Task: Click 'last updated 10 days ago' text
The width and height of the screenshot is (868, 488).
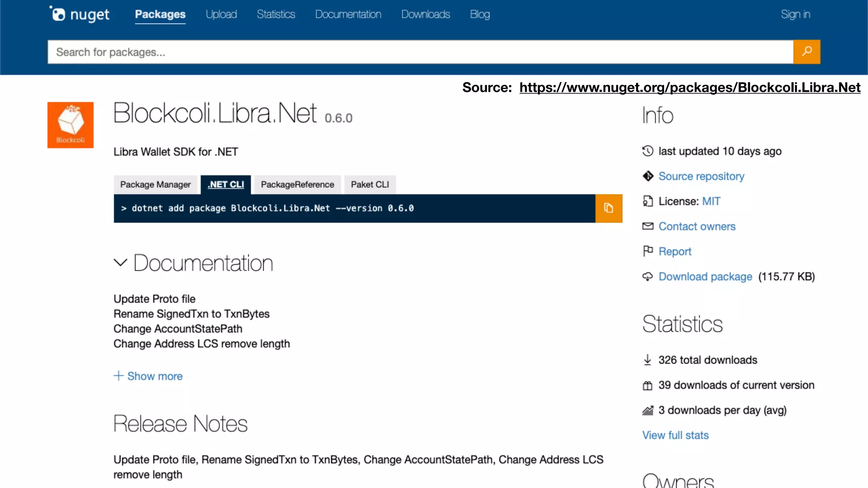Action: [720, 151]
